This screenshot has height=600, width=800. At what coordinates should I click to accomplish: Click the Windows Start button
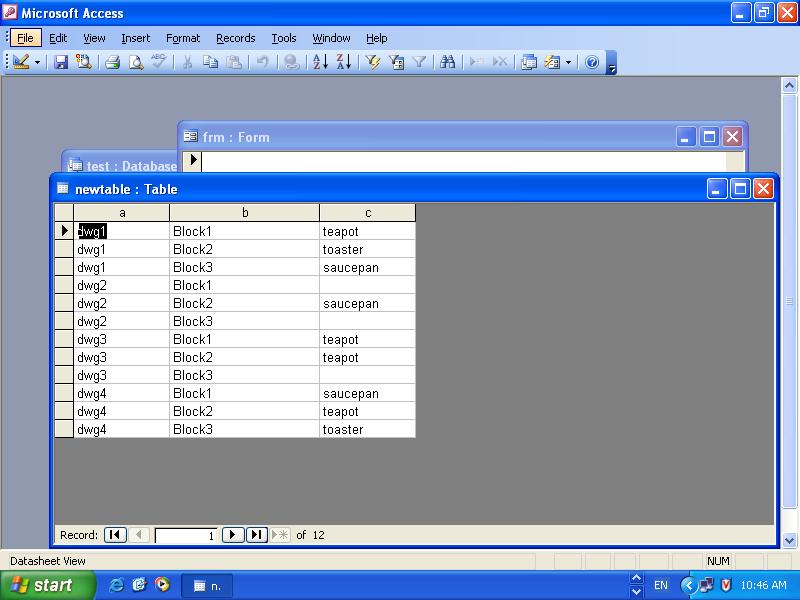[x=47, y=585]
